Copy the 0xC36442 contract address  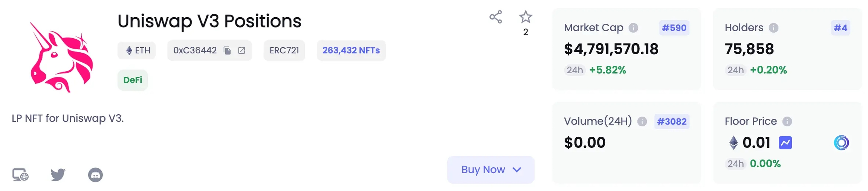(227, 50)
